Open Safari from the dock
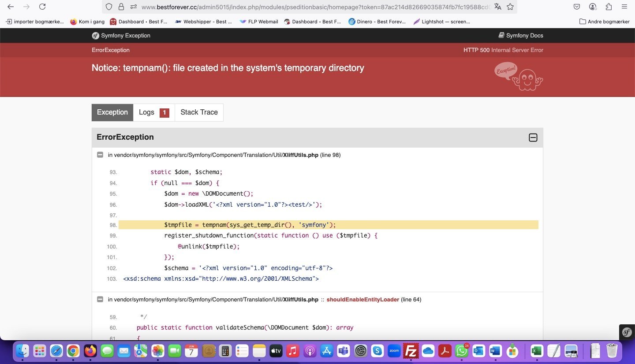This screenshot has height=364, width=635. pos(56,351)
